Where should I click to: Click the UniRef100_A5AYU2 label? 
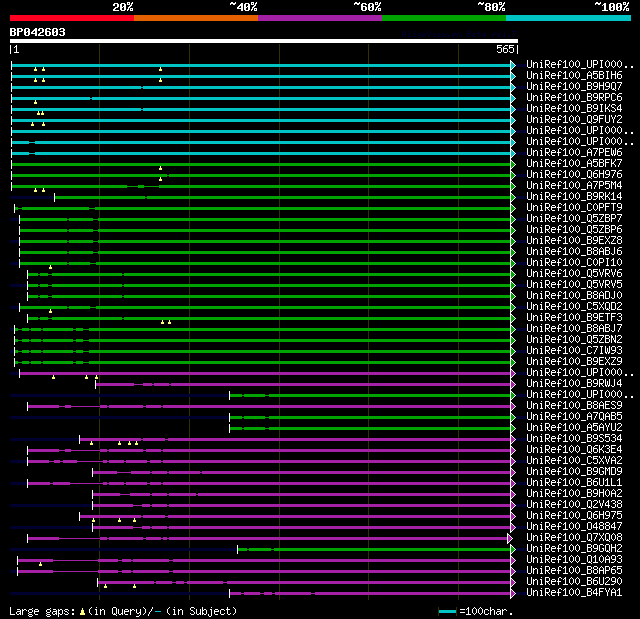coord(574,428)
